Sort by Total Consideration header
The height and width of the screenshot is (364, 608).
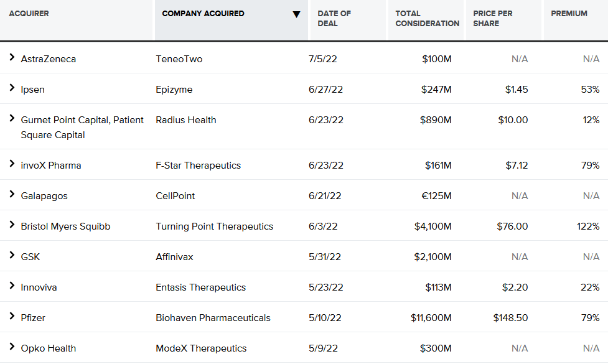coord(428,18)
